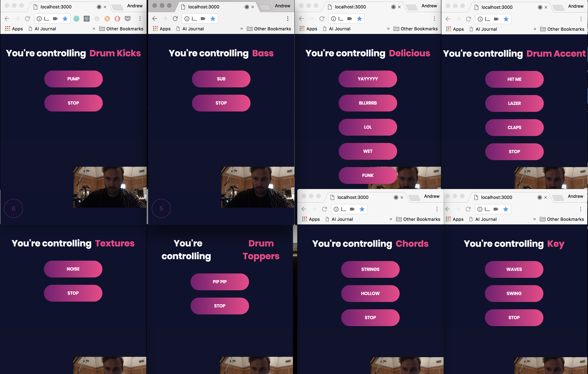This screenshot has height=374, width=588.
Task: Trigger the YAYYYYY sound button
Action: (367, 79)
